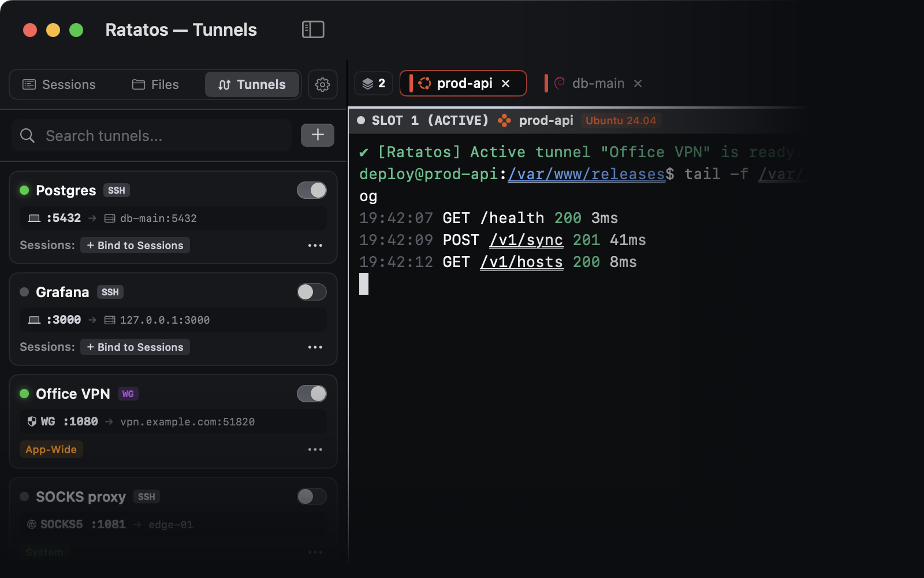924x578 pixels.
Task: Close the db-main terminal tab
Action: tap(638, 84)
